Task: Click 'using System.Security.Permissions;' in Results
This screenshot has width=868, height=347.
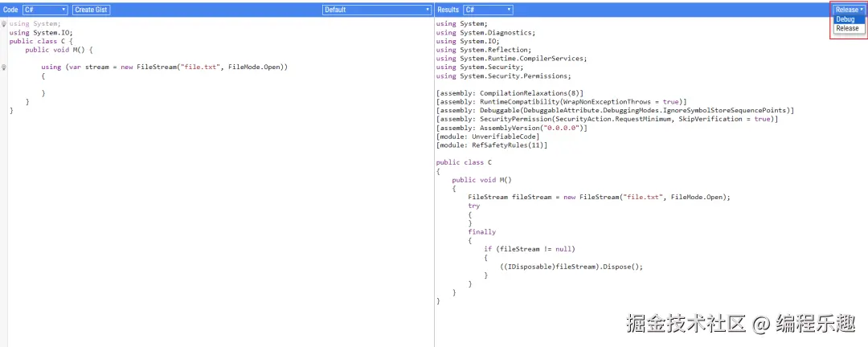Action: (503, 76)
